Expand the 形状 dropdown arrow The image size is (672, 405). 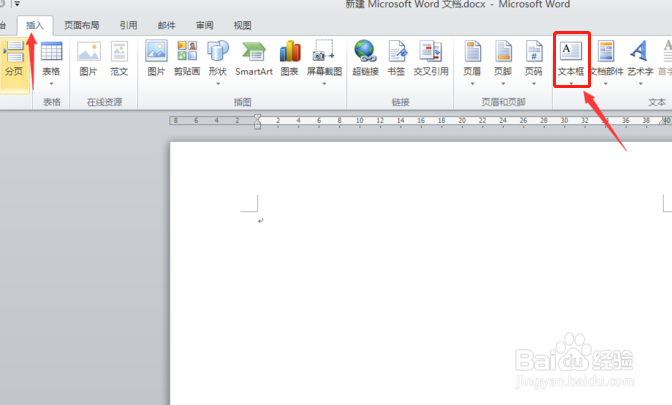coord(218,84)
